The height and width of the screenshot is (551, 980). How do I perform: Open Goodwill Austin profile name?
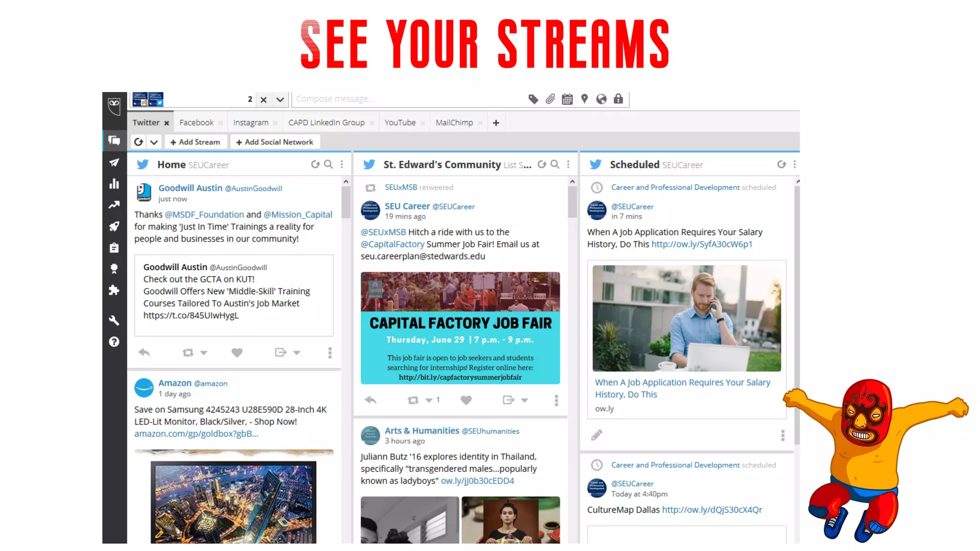190,188
